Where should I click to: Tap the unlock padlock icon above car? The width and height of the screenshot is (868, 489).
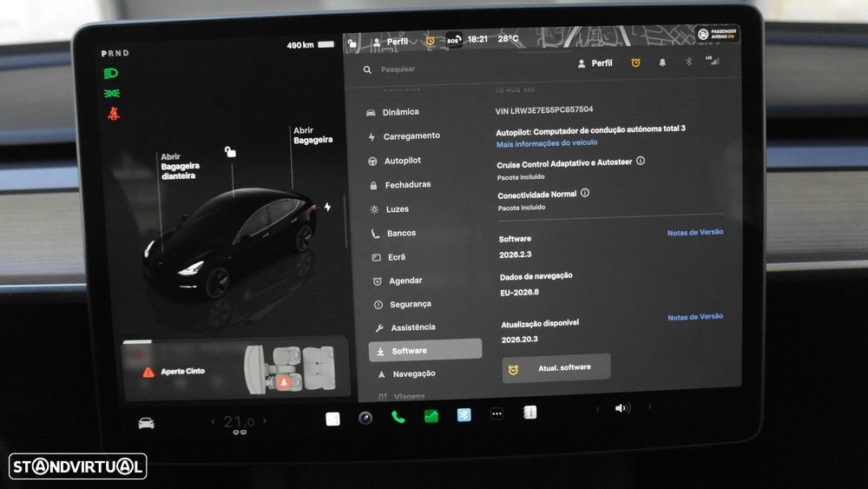230,151
